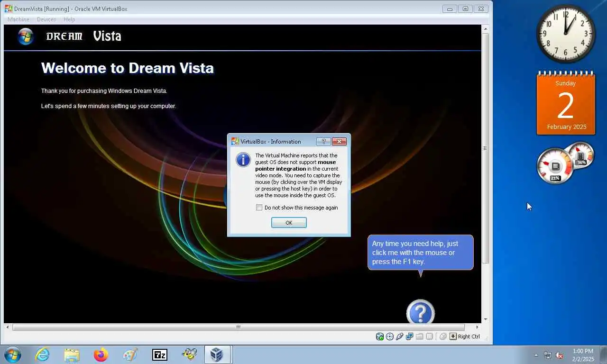Click the network adapters status bar icon
This screenshot has height=364, width=607.
coord(409,337)
